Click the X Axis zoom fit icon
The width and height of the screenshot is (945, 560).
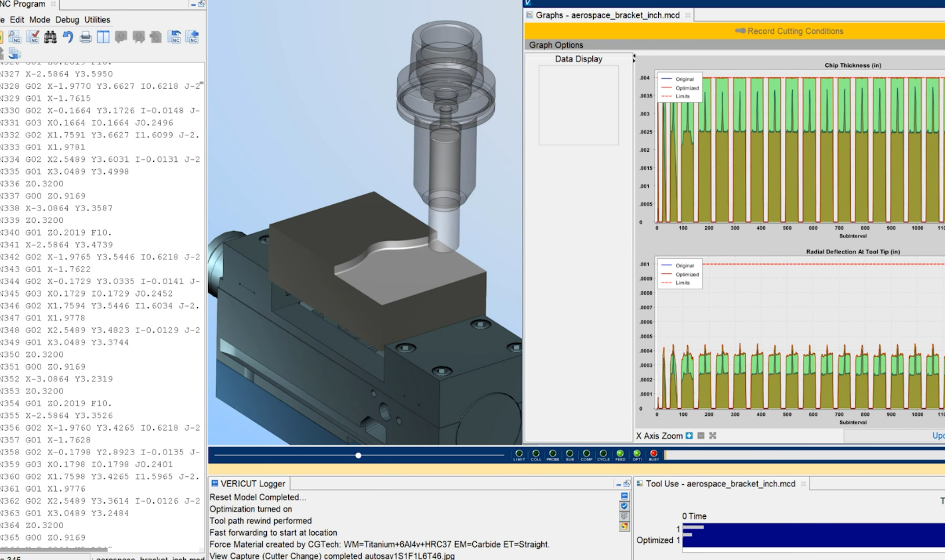pos(713,436)
